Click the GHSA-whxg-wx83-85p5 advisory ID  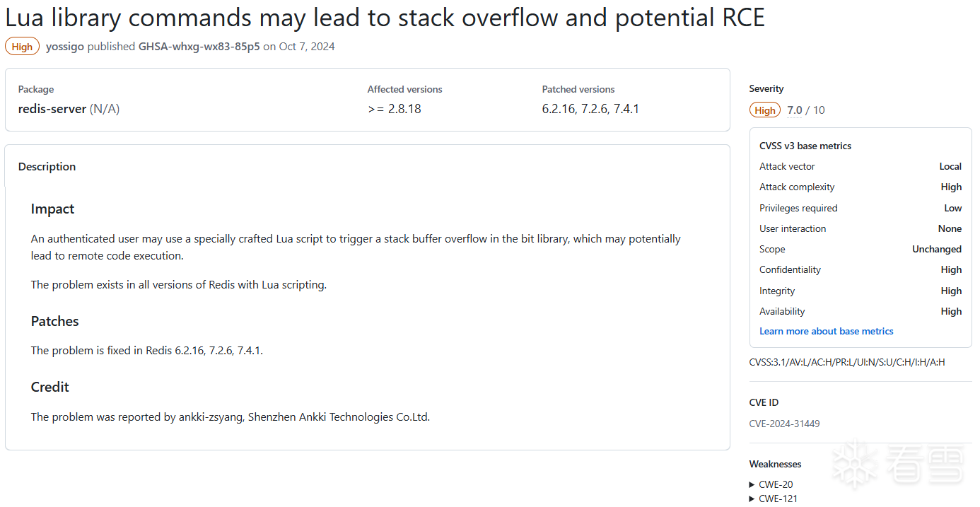coord(199,47)
